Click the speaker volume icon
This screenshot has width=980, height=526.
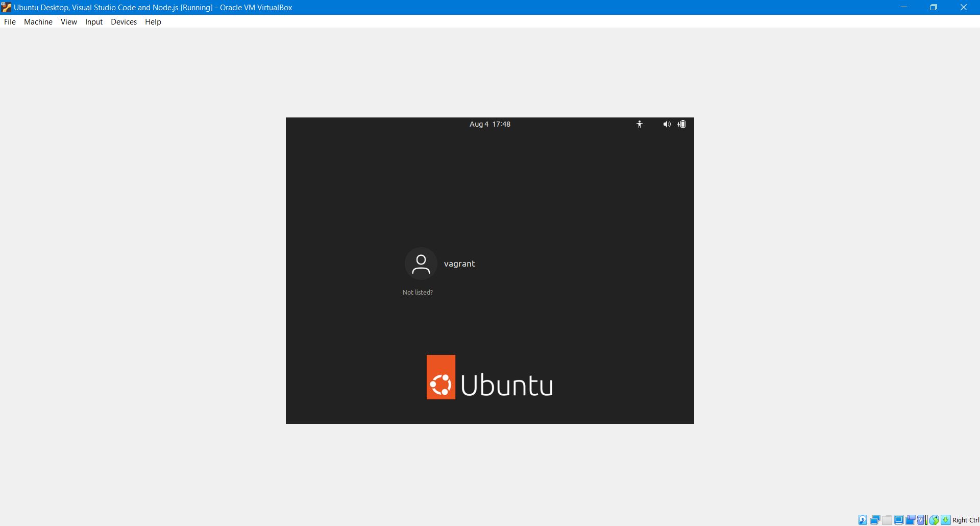(x=667, y=124)
